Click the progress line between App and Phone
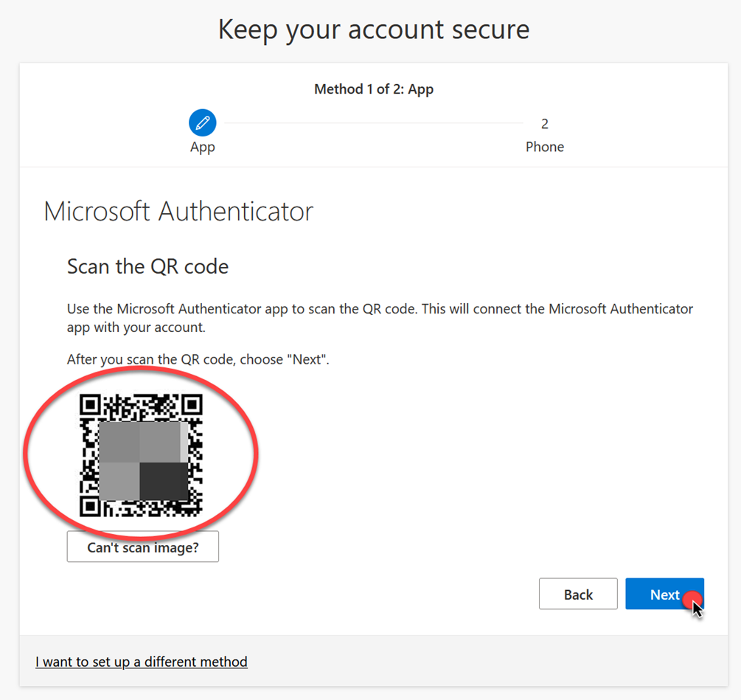Image resolution: width=741 pixels, height=700 pixels. click(x=369, y=123)
